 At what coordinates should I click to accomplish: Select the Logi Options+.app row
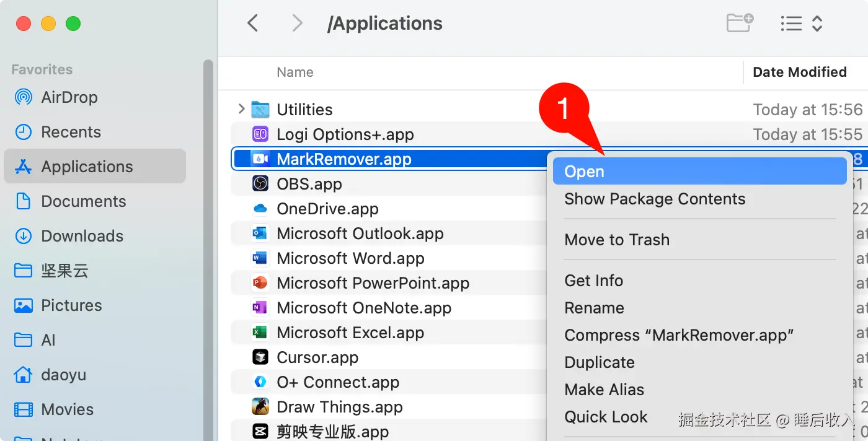[345, 134]
